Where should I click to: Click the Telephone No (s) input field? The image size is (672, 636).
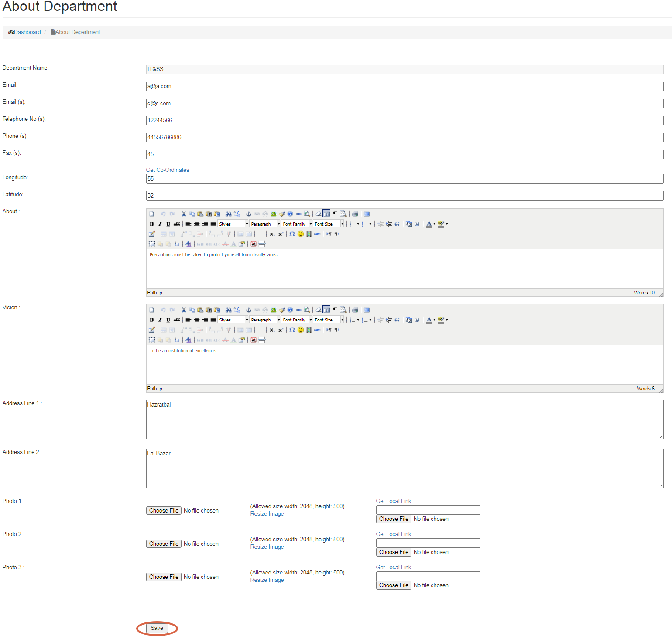[405, 120]
